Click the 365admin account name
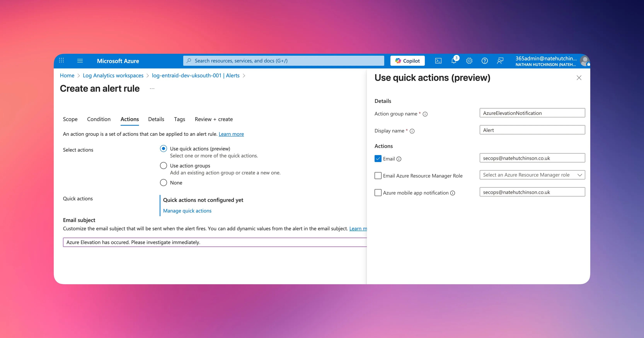The width and height of the screenshot is (644, 338). tap(546, 59)
